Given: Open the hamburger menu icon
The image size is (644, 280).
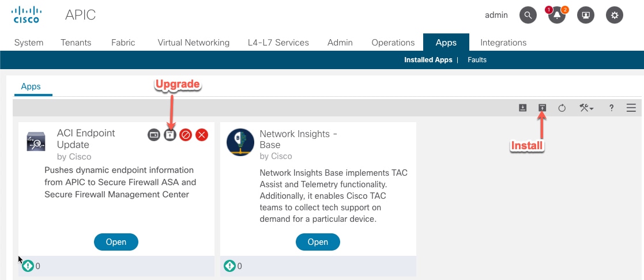Looking at the screenshot, I should 631,108.
